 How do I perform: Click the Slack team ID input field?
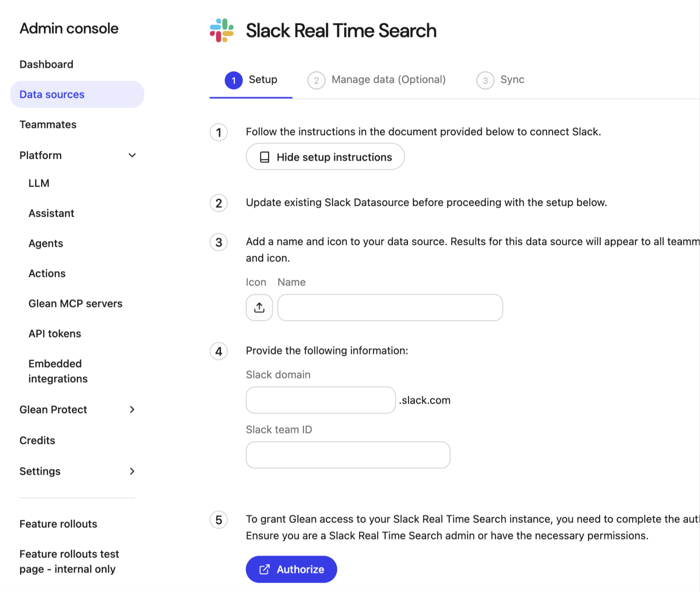tap(348, 454)
